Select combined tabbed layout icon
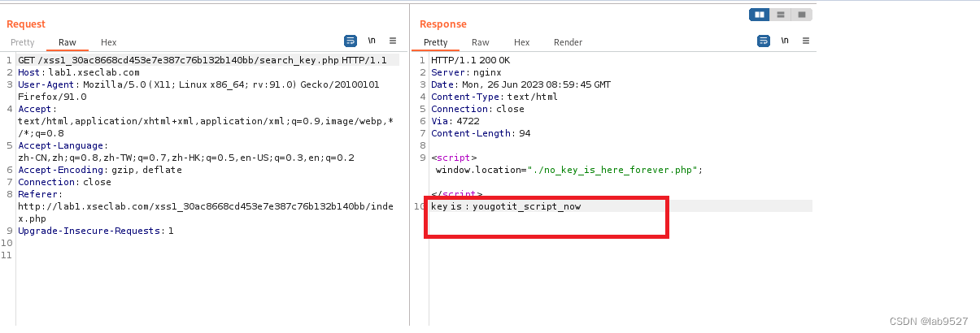Screen dimensions: 980x333 pyautogui.click(x=802, y=15)
